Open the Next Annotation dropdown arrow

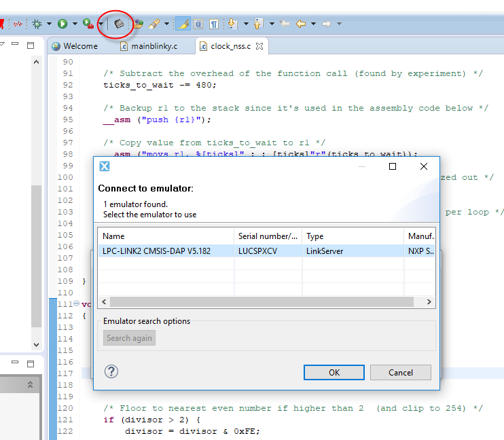pos(246,24)
